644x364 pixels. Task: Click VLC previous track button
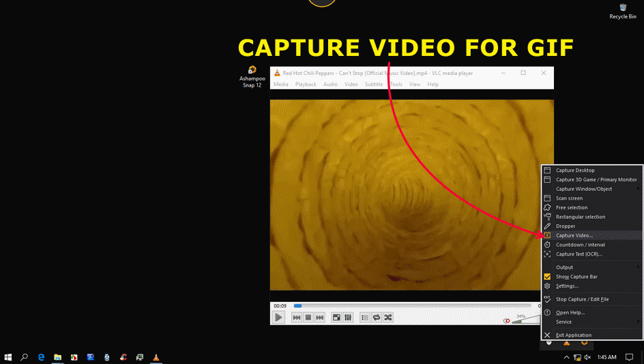coord(297,318)
